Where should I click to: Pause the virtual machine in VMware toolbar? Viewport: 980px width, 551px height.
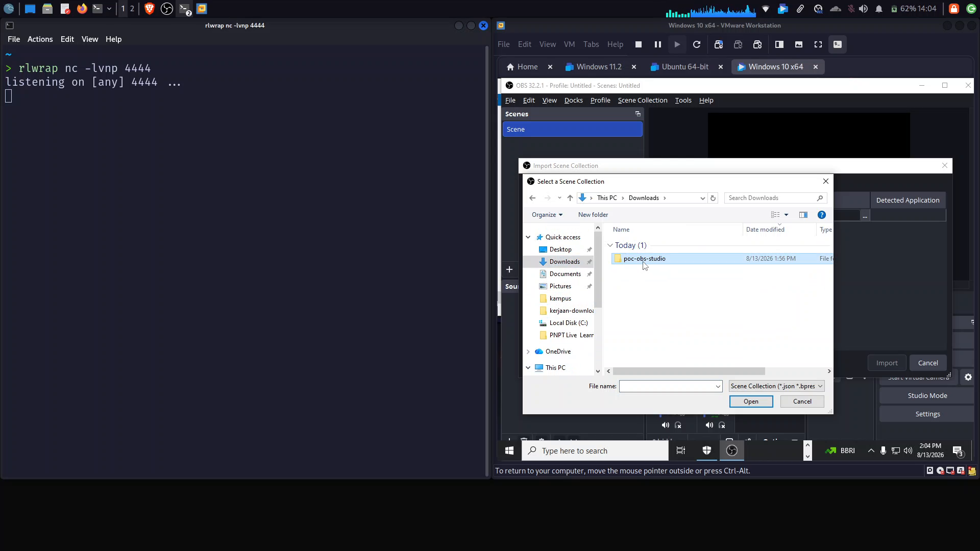click(x=657, y=44)
